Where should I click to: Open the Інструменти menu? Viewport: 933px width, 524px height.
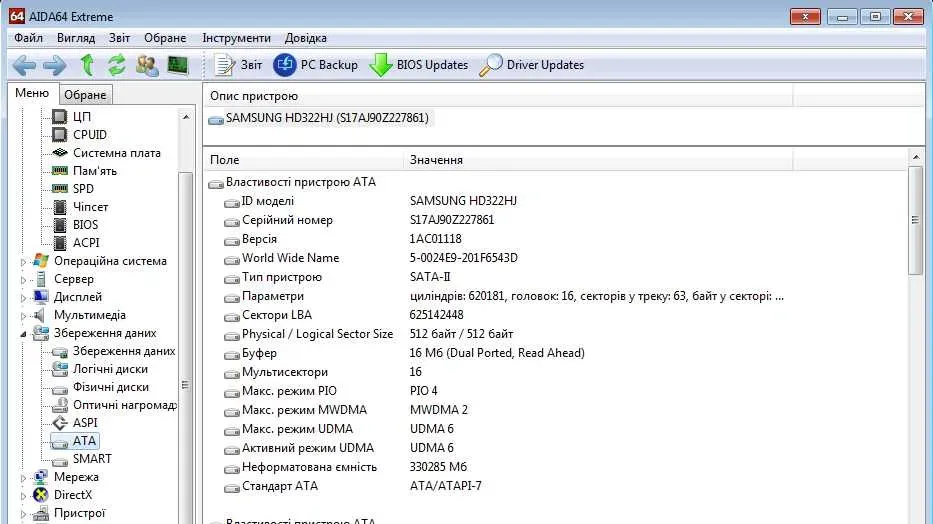coord(236,38)
